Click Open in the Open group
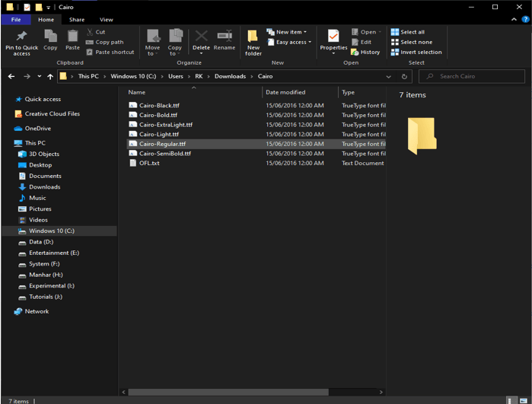Viewport: 532px width, 404px height. [x=366, y=32]
